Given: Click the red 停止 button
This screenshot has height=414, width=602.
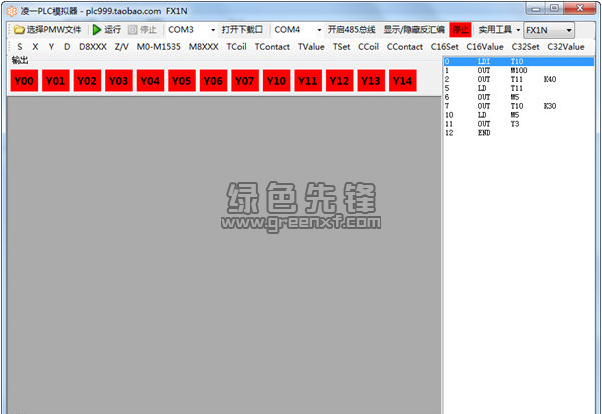Looking at the screenshot, I should 460,30.
